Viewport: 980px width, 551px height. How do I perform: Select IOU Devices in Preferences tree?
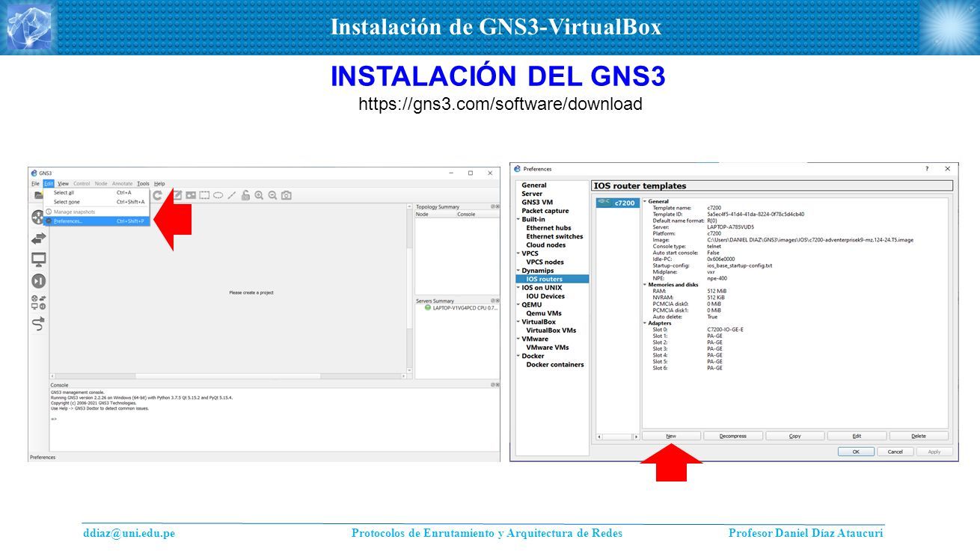[x=545, y=297]
